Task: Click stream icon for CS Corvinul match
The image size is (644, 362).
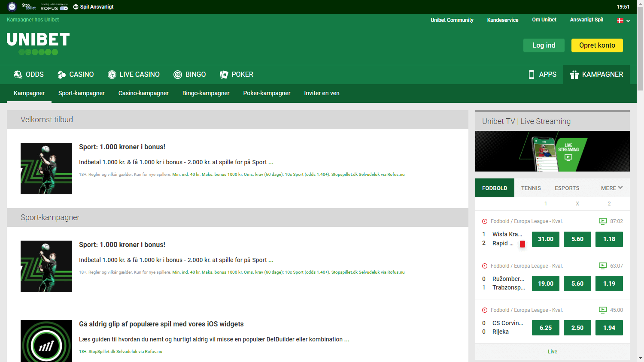Action: coord(603,310)
